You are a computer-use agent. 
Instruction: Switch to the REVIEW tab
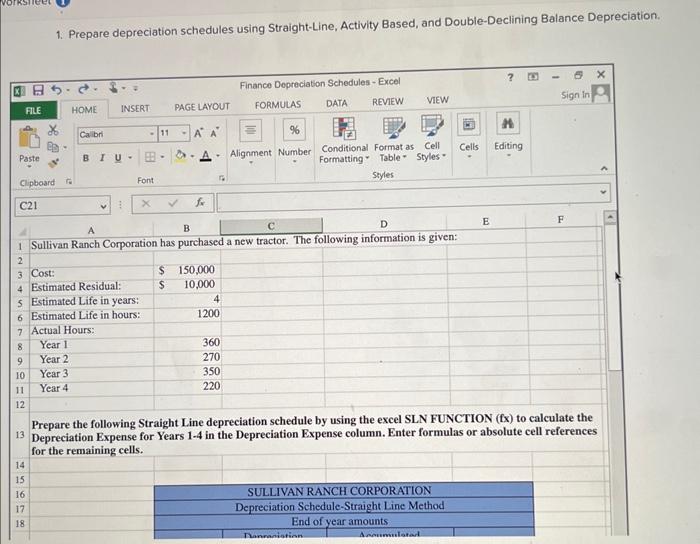coord(388,102)
